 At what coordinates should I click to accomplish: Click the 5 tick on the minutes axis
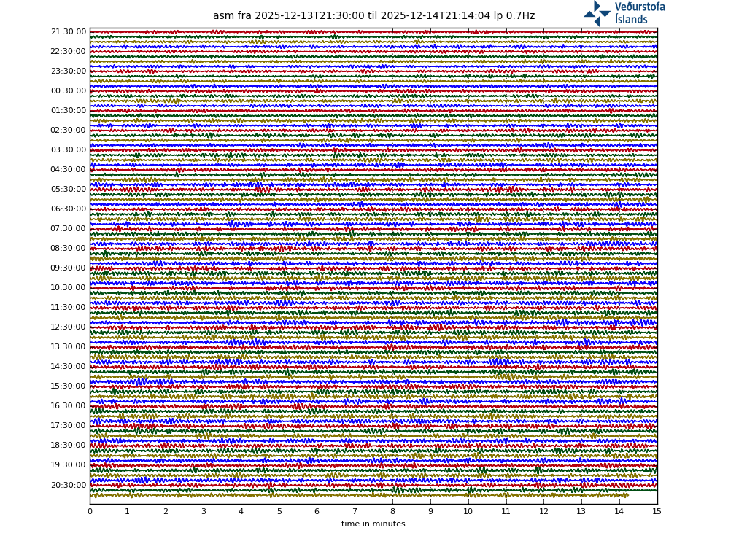279,511
